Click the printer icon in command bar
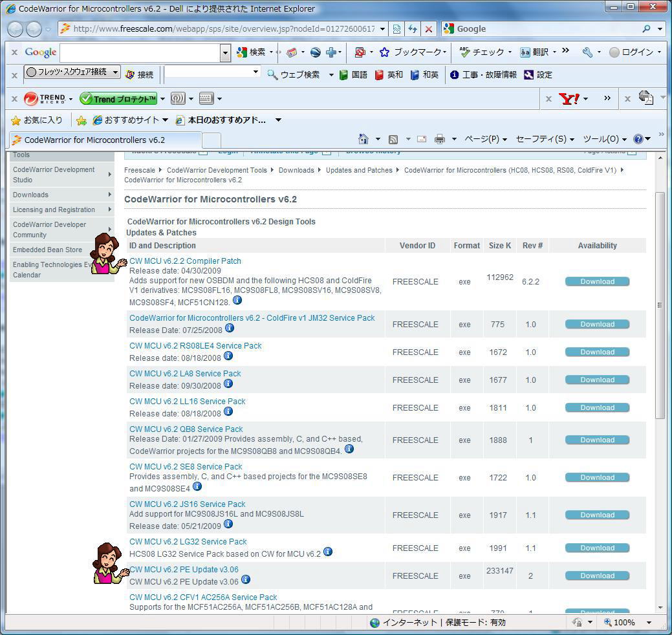This screenshot has width=672, height=635. coord(440,139)
